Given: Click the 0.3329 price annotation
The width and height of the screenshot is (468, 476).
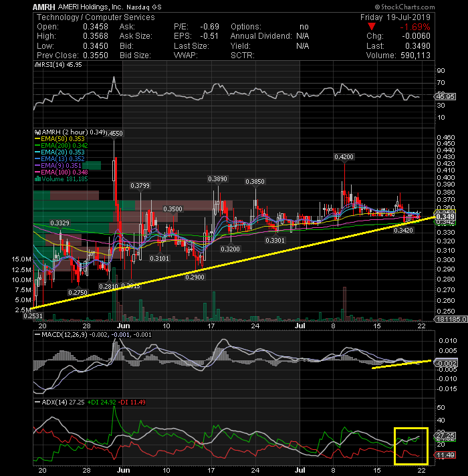Looking at the screenshot, I should coord(60,223).
